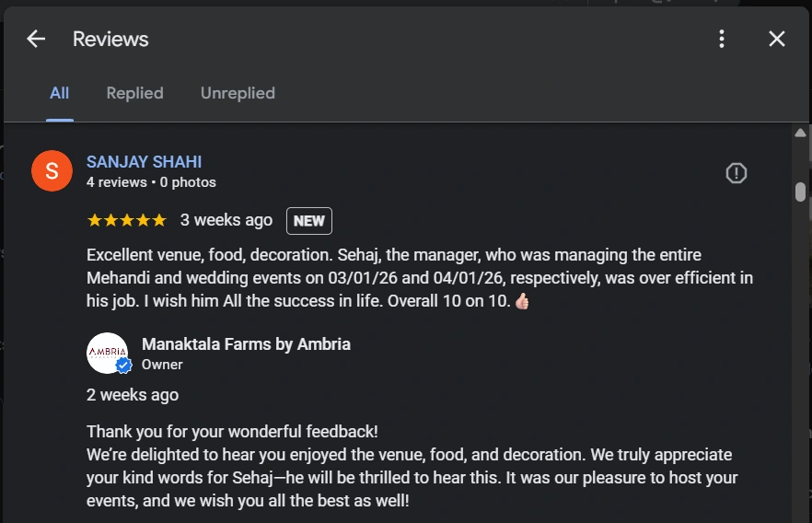Click the orange S reviewer avatar
Screen dimensions: 812x523
point(52,170)
